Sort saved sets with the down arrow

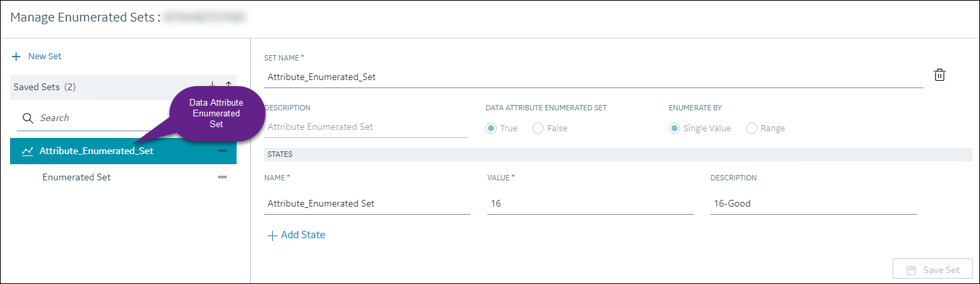[x=212, y=85]
